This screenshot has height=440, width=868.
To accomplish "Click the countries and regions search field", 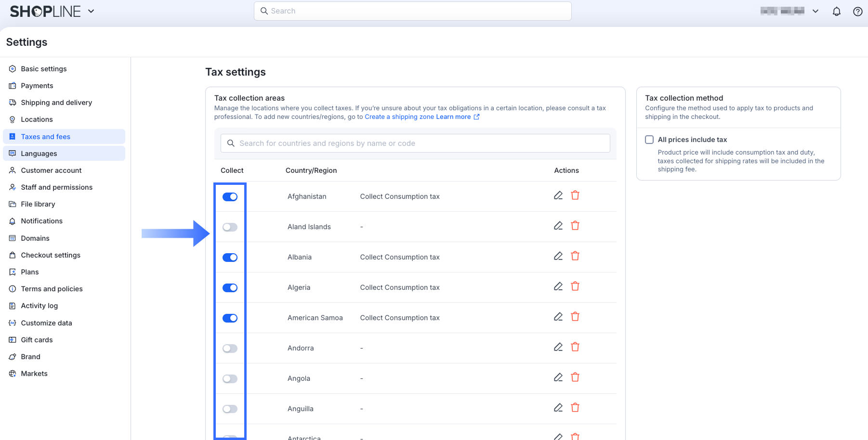I will 415,143.
